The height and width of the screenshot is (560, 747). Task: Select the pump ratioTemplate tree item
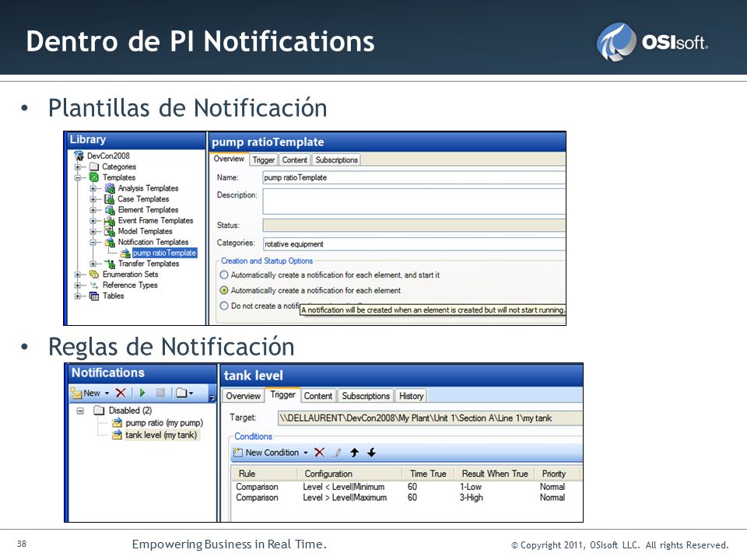point(164,253)
